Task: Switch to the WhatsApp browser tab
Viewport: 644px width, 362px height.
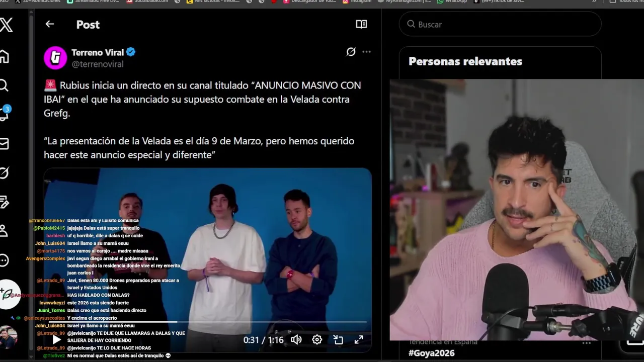Action: pos(452,2)
